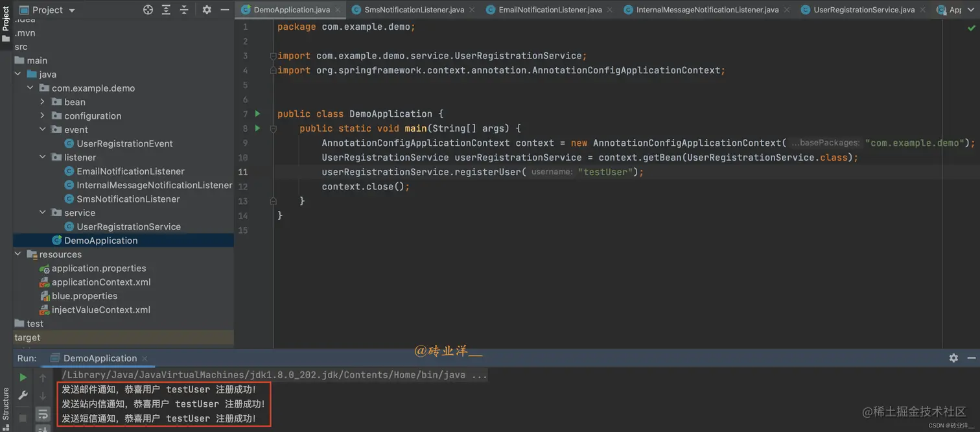
Task: Collapse the service package
Action: pyautogui.click(x=43, y=213)
